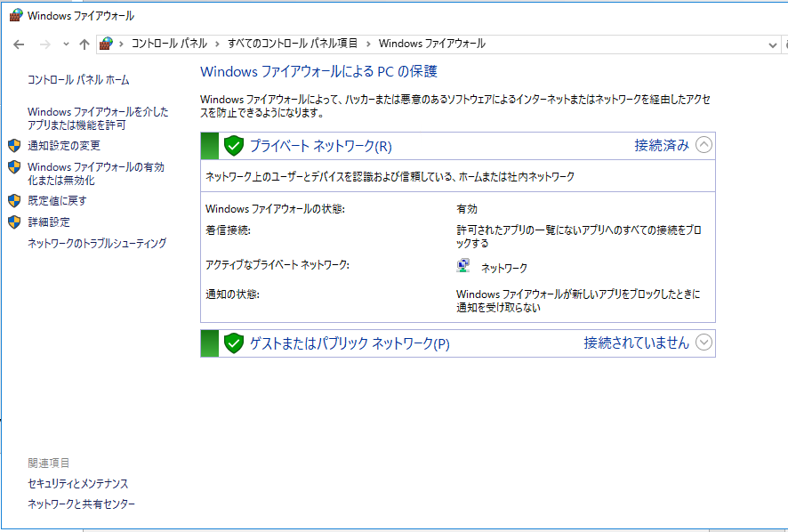Click shield icon beside 既定値に戻す
Screen dimensions: 788x532
pos(14,201)
